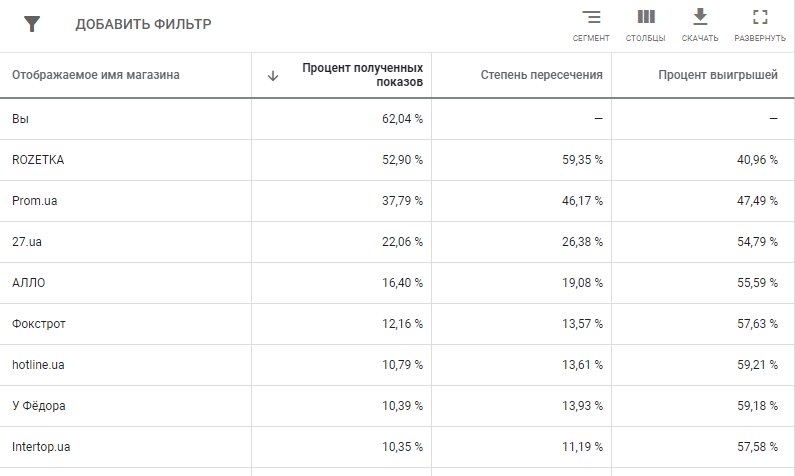Click the Развернуть expand fullscreen icon

pyautogui.click(x=760, y=18)
